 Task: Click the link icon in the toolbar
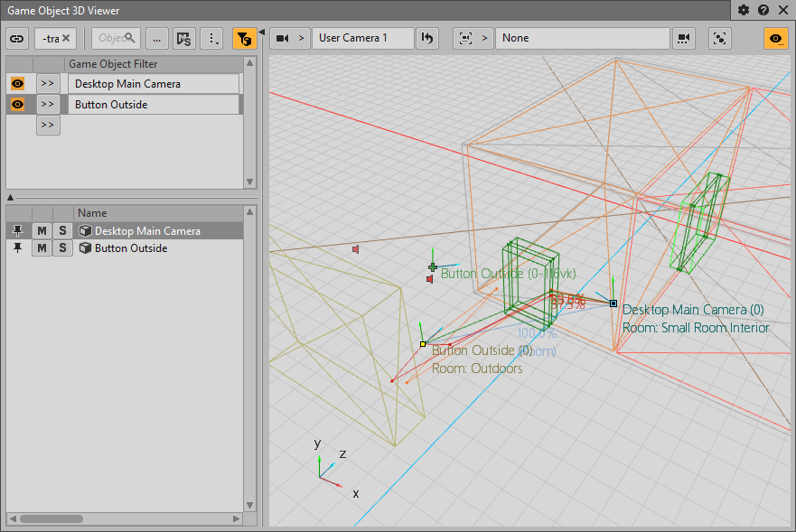coord(17,38)
